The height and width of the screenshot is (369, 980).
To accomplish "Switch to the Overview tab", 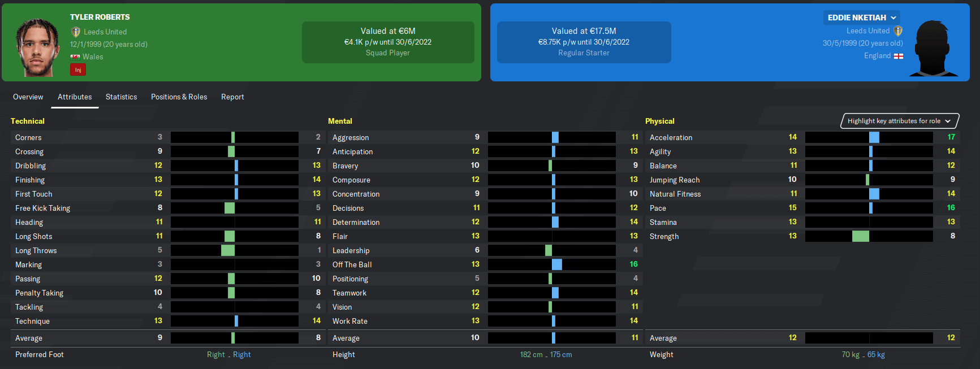I will pos(28,97).
